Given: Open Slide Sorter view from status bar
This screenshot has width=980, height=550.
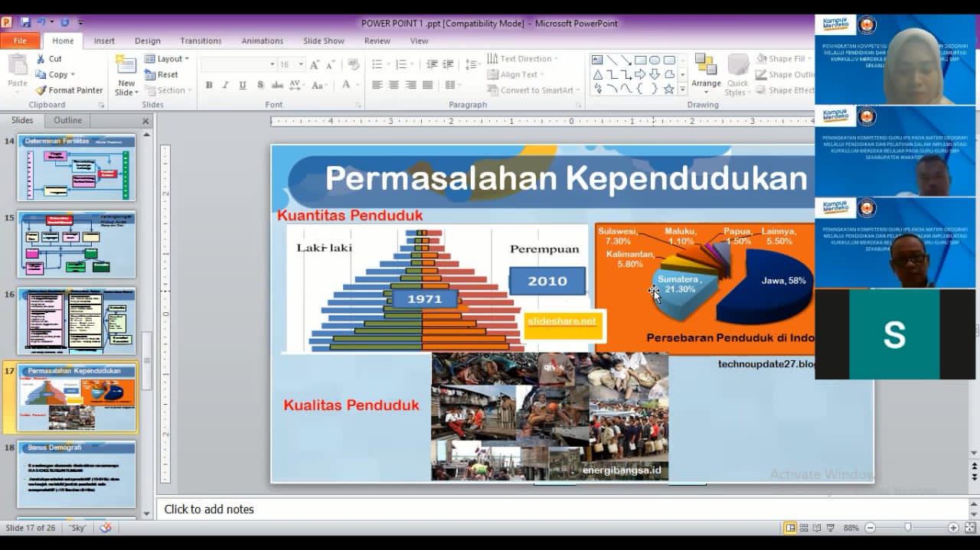Looking at the screenshot, I should (803, 528).
